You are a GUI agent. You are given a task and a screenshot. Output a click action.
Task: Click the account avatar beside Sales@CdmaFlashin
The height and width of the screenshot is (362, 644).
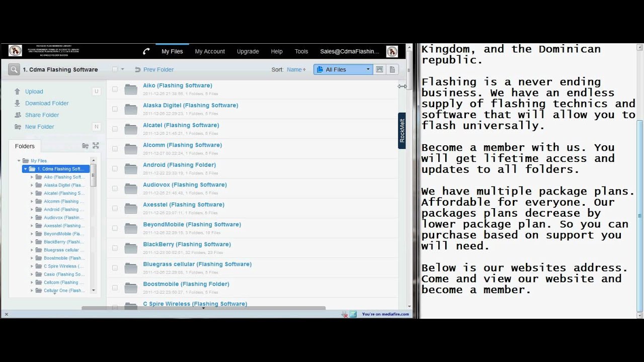[392, 51]
